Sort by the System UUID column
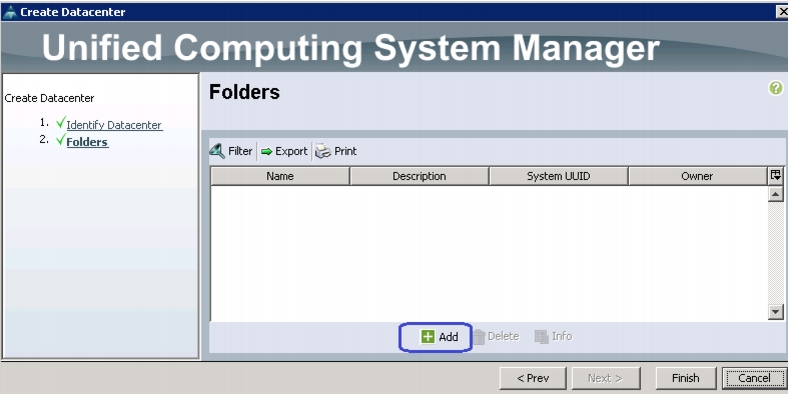 tap(558, 176)
